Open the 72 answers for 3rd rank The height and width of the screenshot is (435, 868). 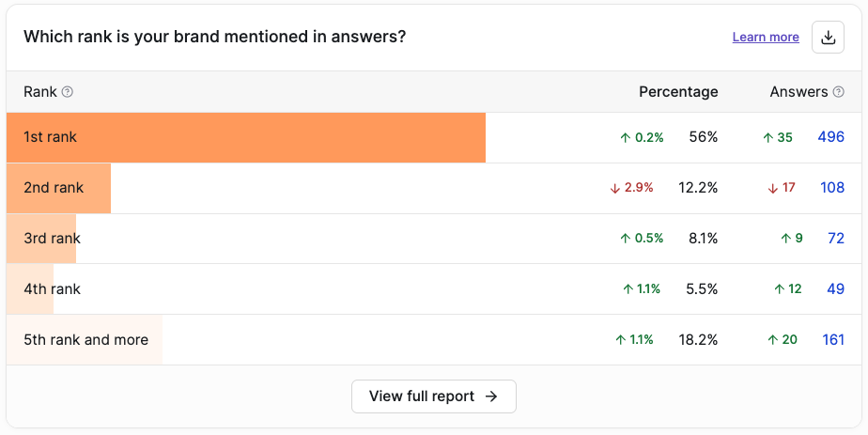tap(836, 239)
